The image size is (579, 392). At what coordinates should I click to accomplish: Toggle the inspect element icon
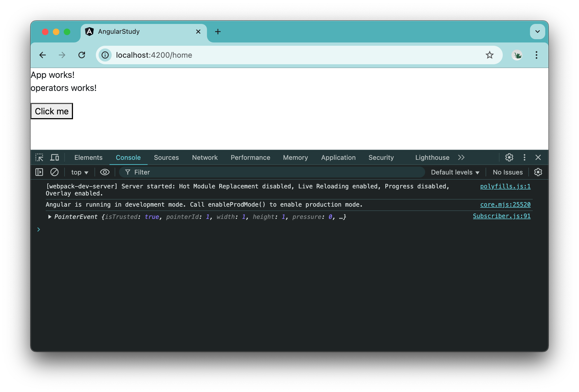[x=40, y=158]
